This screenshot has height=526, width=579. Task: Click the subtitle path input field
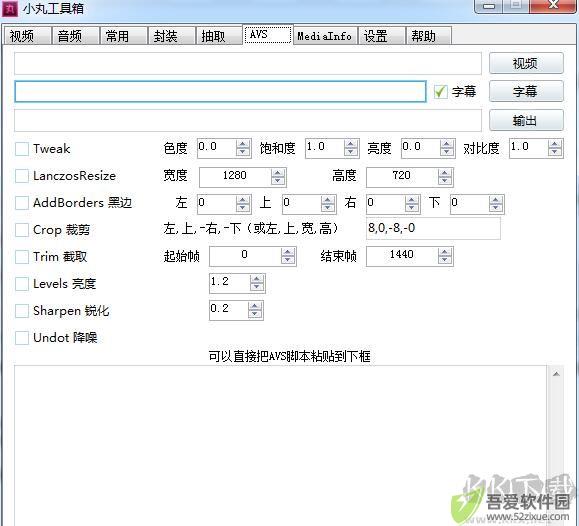pyautogui.click(x=220, y=91)
